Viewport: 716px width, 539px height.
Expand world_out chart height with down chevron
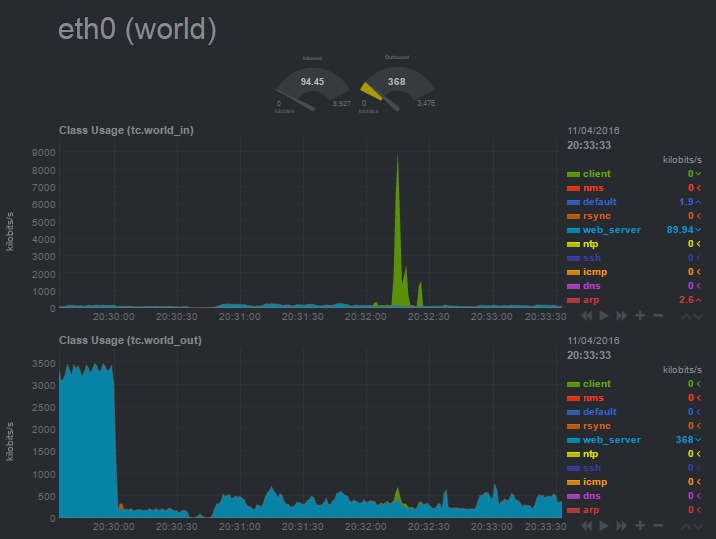click(697, 525)
